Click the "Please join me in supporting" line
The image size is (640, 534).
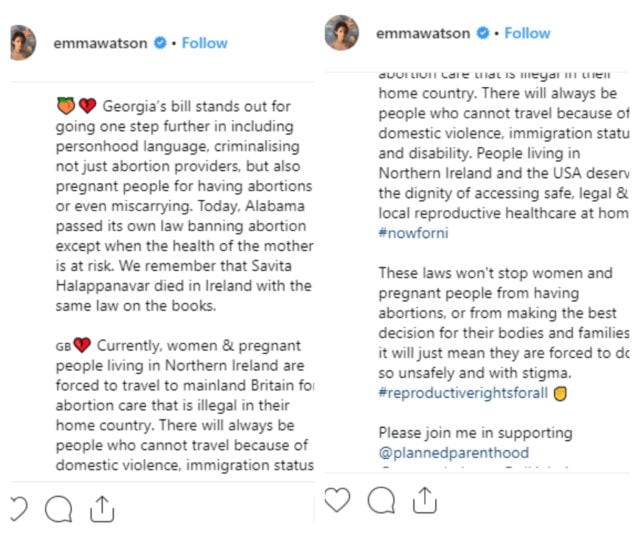tap(475, 433)
